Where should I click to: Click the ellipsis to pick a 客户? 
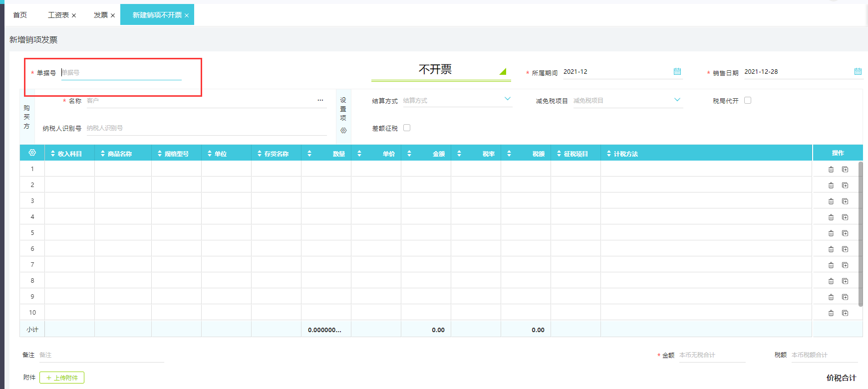pos(320,100)
